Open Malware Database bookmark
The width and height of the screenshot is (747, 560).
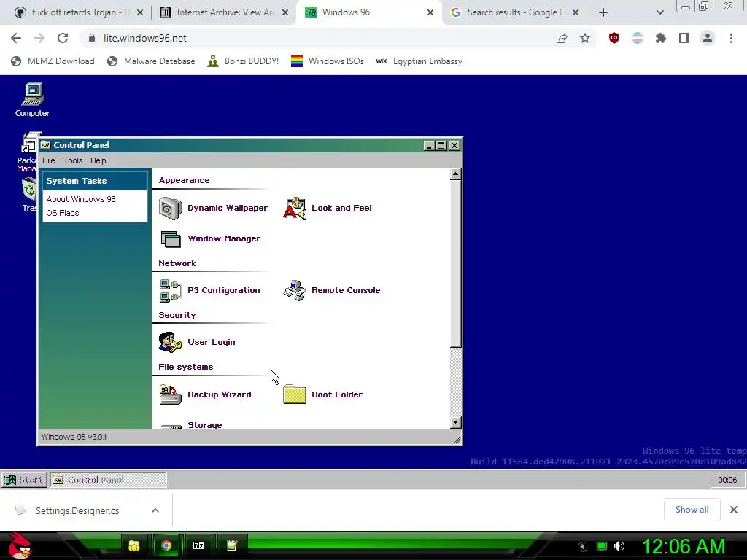(x=151, y=61)
